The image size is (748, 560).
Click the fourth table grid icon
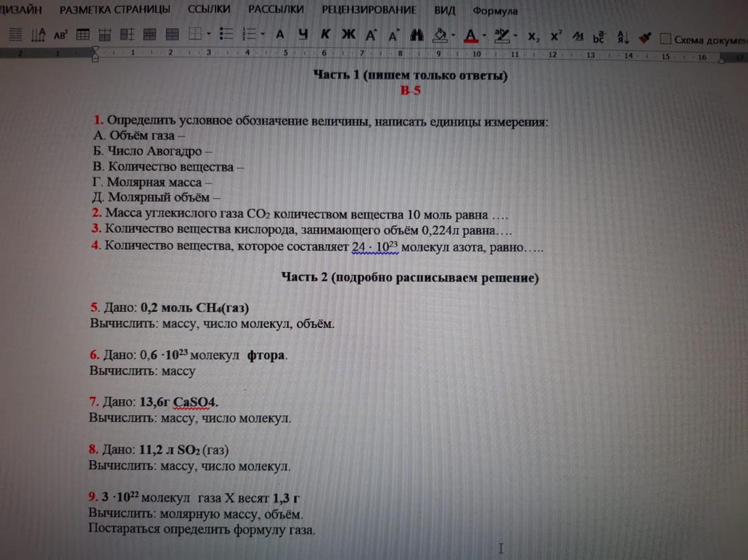149,35
